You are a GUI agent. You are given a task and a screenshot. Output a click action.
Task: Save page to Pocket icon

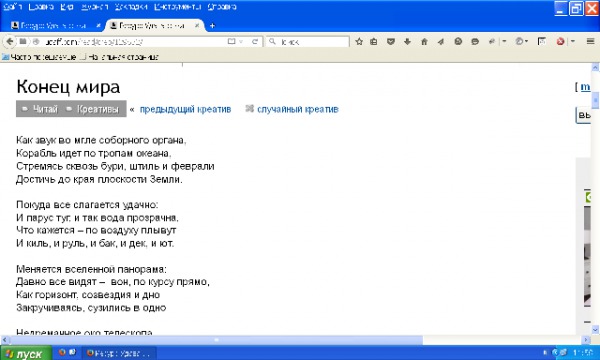pos(391,41)
